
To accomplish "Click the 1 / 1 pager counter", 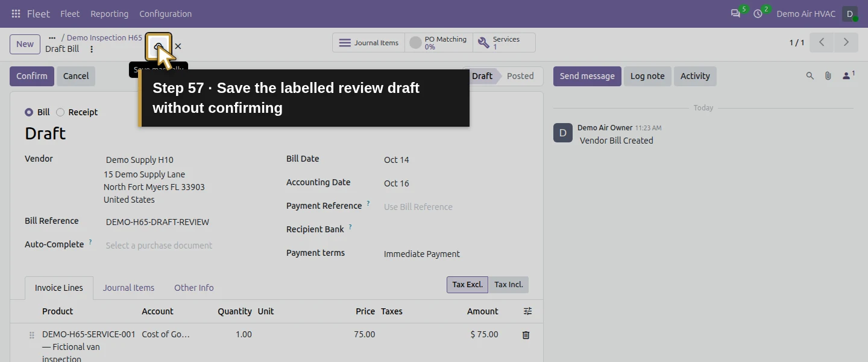I will (x=797, y=43).
